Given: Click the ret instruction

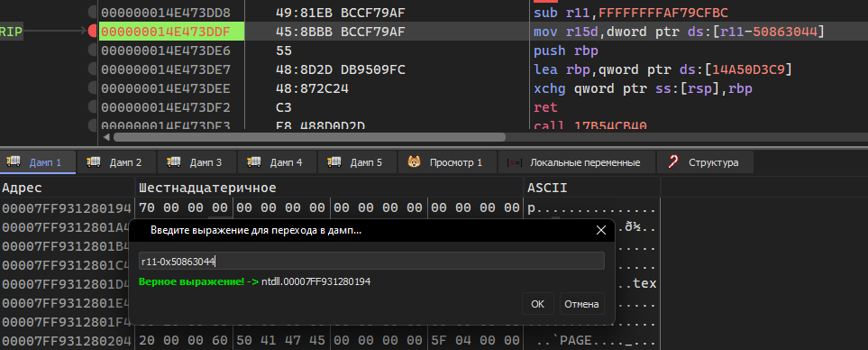Looking at the screenshot, I should click(546, 107).
